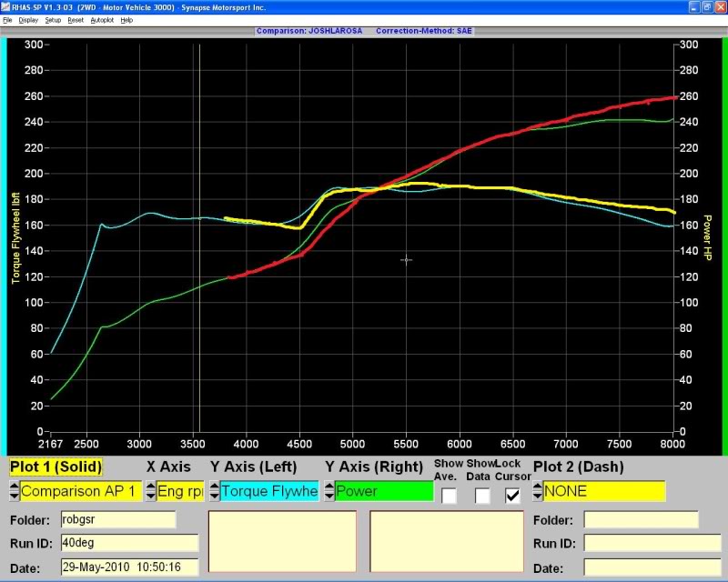728x582 pixels.
Task: Step the Plot 1 Comparison AP 1 selector
Action: pyautogui.click(x=14, y=491)
